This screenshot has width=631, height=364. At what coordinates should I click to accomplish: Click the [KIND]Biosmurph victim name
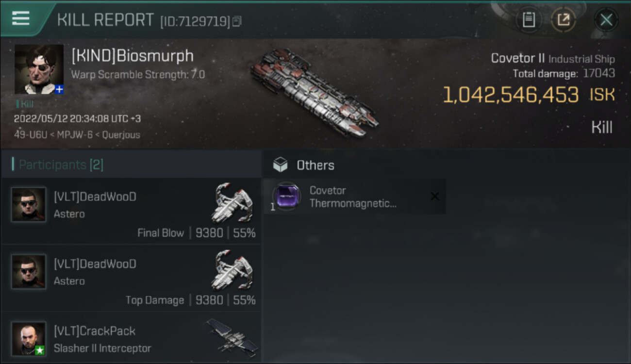pos(132,56)
